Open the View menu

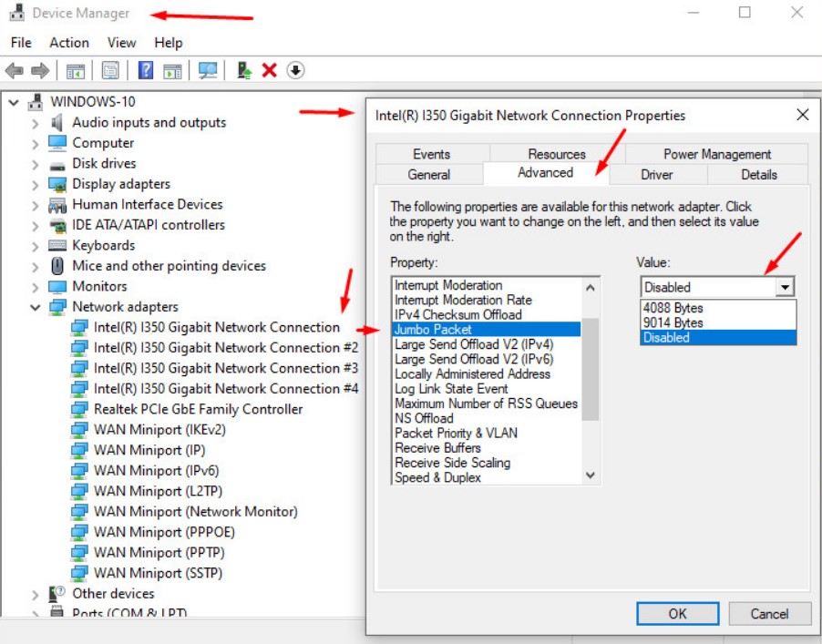click(121, 43)
